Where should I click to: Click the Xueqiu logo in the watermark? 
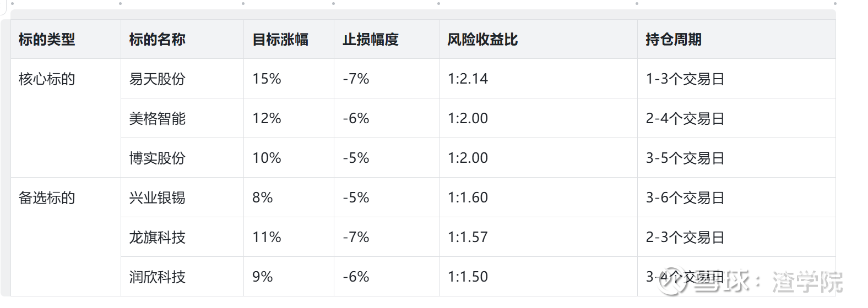(673, 282)
